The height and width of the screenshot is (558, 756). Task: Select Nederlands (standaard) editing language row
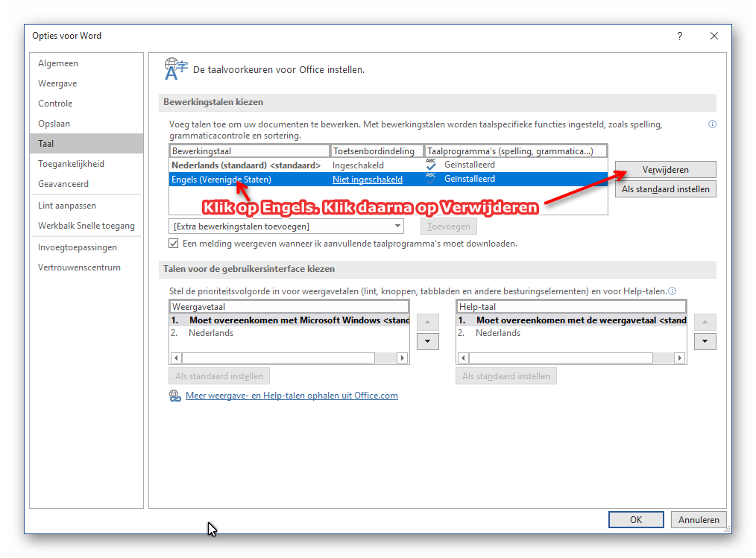246,165
